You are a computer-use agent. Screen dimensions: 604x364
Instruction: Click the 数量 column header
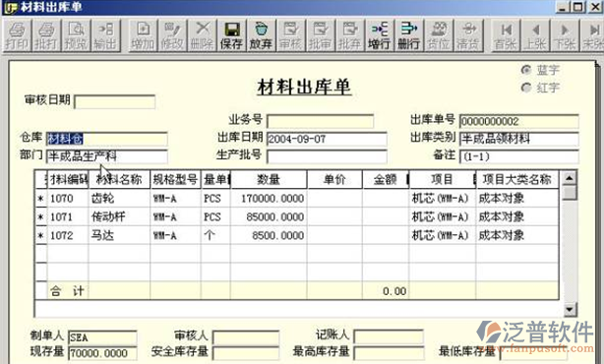269,179
